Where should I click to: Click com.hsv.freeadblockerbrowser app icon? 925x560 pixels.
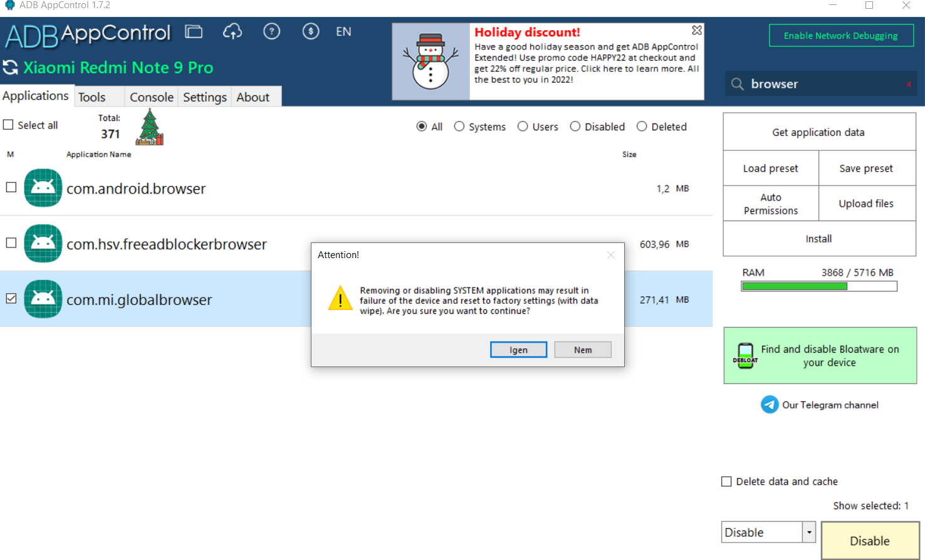tap(43, 243)
